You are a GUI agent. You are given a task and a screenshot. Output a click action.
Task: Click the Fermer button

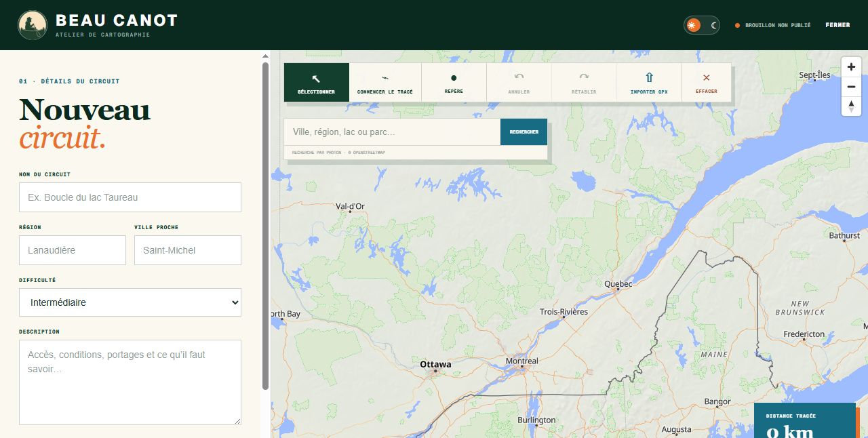pos(837,25)
